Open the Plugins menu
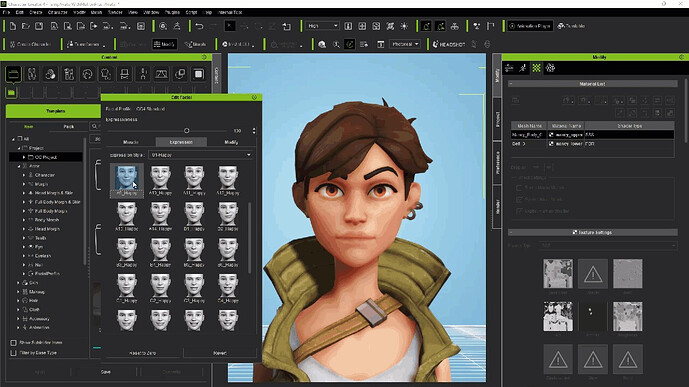This screenshot has width=689, height=387. pos(172,12)
